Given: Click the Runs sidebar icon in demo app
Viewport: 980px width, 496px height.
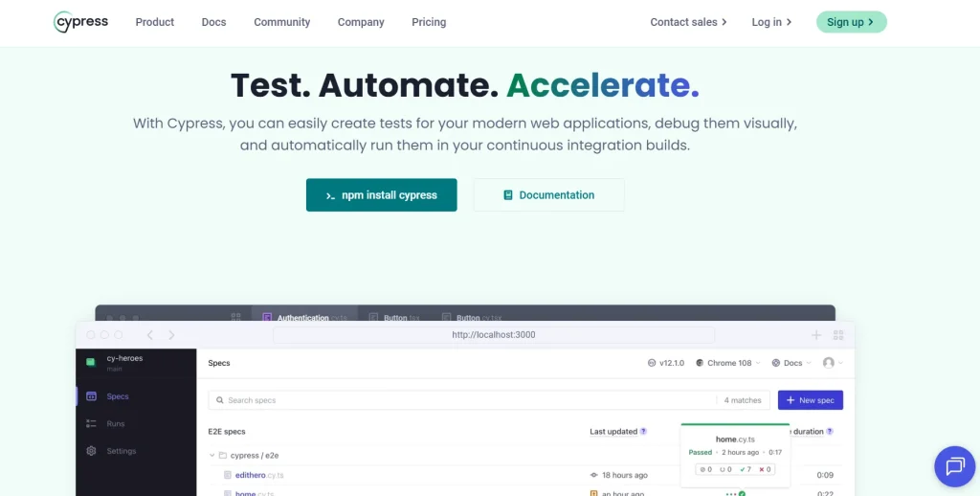Looking at the screenshot, I should (91, 423).
